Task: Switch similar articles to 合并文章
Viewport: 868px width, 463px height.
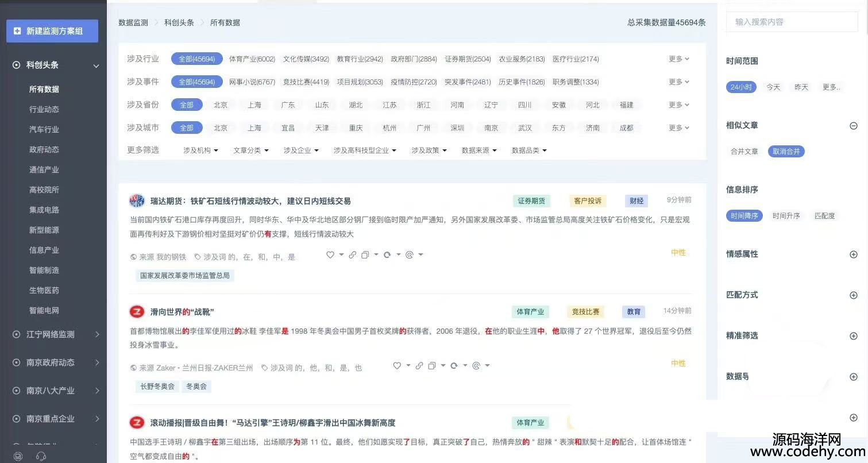Action: pos(744,152)
